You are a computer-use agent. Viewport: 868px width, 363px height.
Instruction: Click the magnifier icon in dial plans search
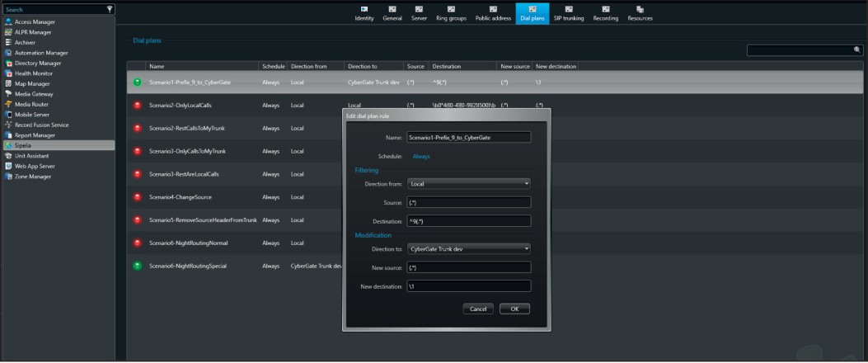(857, 49)
